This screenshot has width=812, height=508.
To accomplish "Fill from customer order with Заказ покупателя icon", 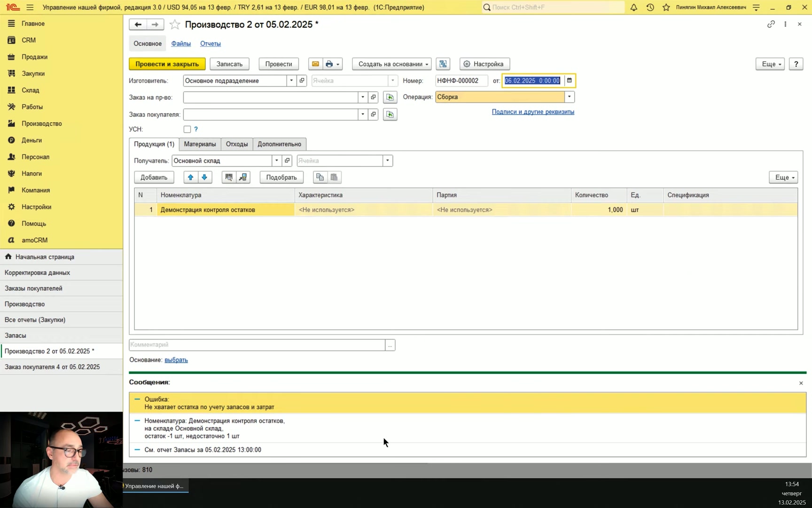I will coord(390,114).
